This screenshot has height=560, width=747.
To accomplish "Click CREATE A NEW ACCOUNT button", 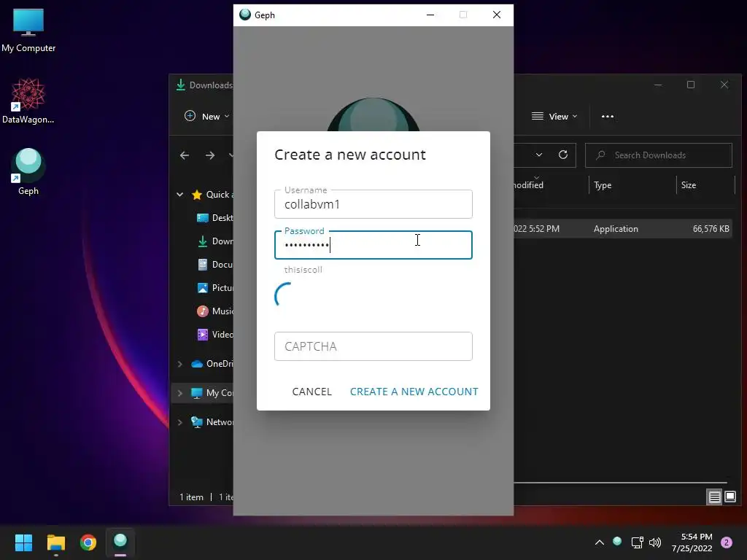I will pyautogui.click(x=414, y=392).
